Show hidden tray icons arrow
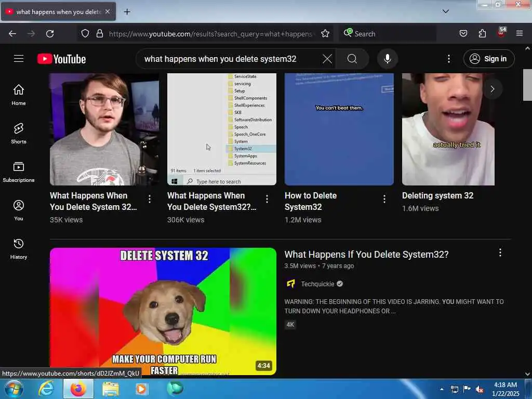This screenshot has width=532, height=399. 442,389
